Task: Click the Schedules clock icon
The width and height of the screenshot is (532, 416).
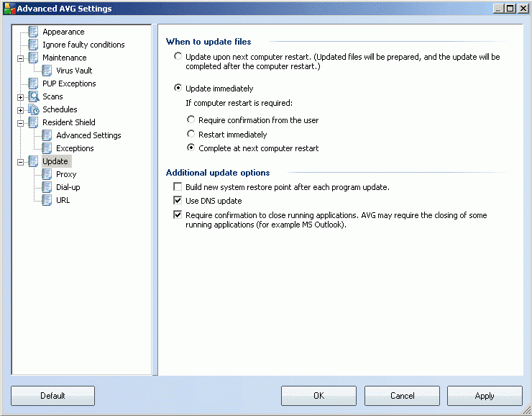Action: coord(33,109)
